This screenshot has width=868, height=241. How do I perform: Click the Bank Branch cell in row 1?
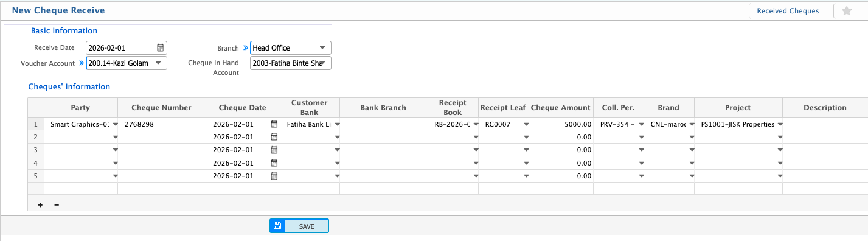point(383,124)
